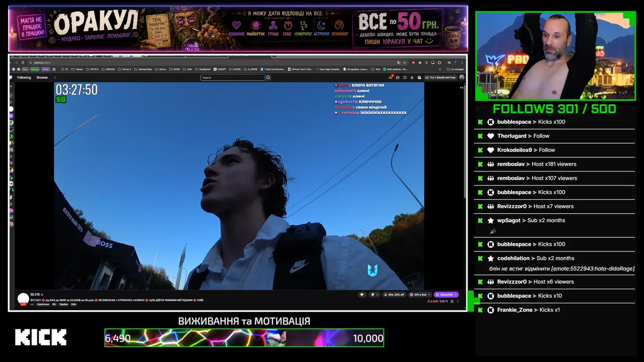Viewport: 644px width, 362px height.
Task: Open the PC bookmarks folder
Action: click(65, 69)
